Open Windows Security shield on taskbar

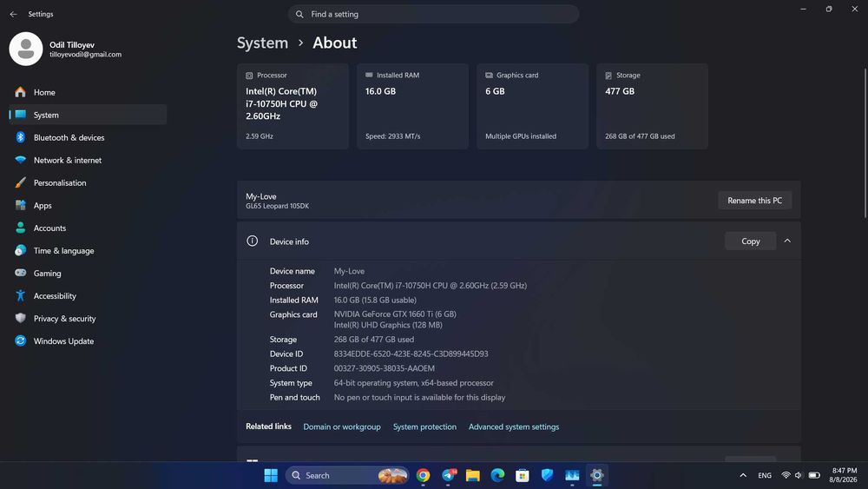[547, 475]
